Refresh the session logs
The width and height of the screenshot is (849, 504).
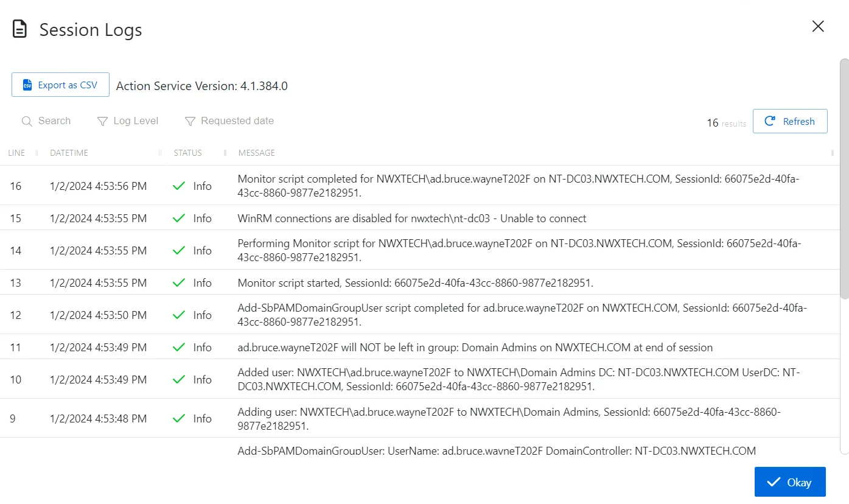[790, 121]
